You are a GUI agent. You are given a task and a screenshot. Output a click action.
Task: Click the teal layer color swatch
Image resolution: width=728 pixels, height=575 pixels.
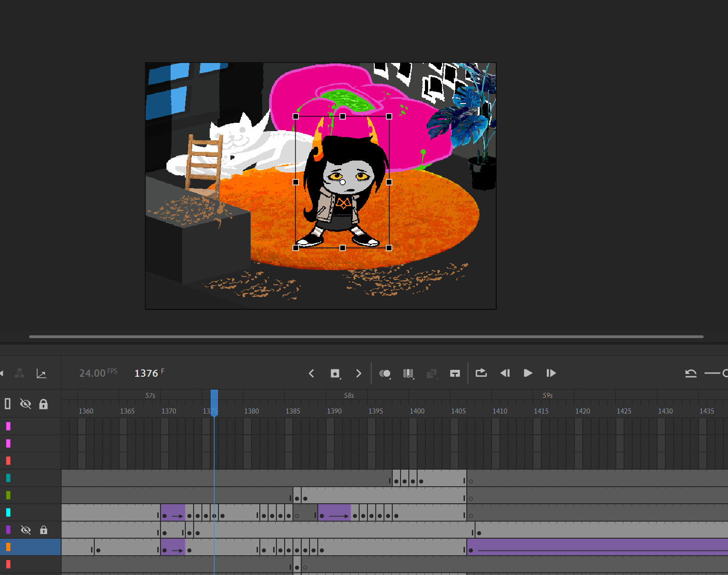point(8,478)
